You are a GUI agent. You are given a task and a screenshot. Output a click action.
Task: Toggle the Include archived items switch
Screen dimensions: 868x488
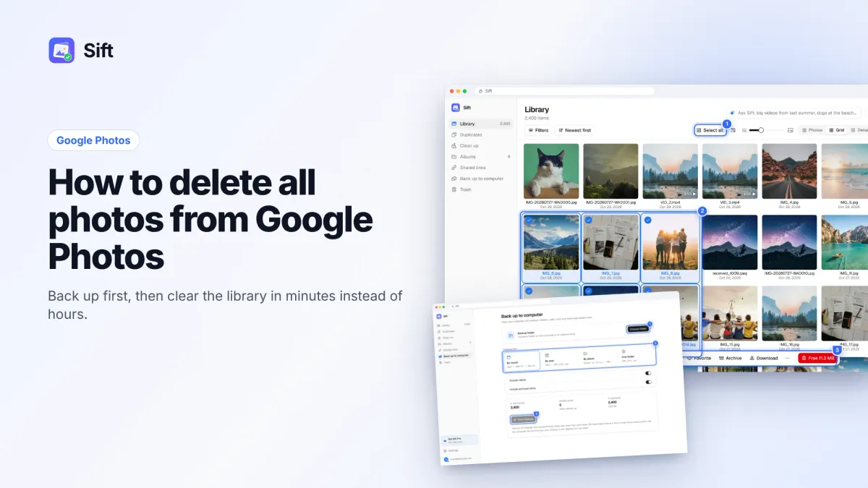pyautogui.click(x=649, y=382)
